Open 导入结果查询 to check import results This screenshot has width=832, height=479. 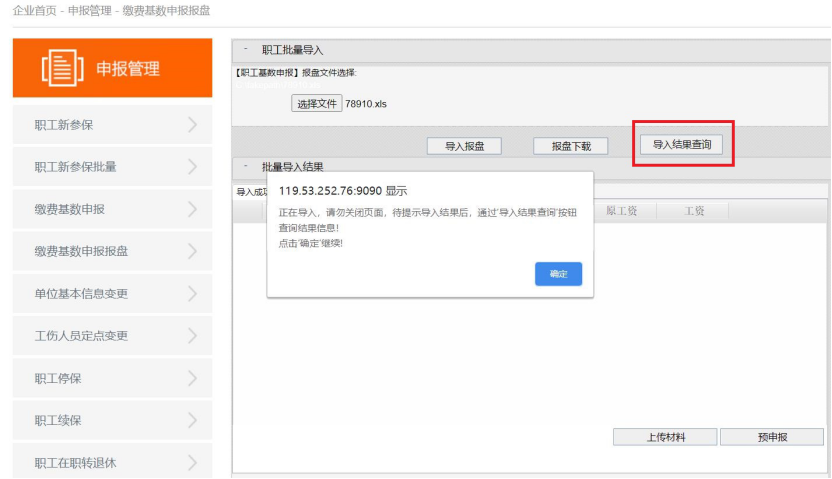(682, 145)
